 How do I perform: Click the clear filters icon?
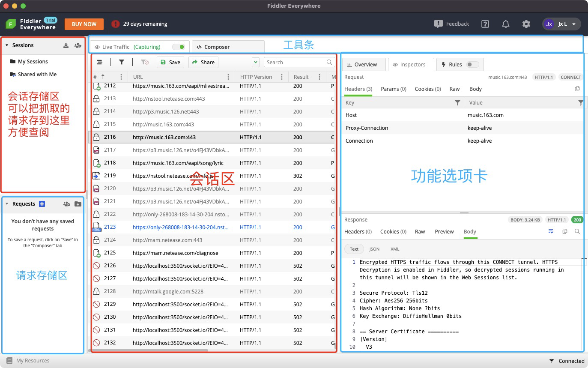[145, 62]
